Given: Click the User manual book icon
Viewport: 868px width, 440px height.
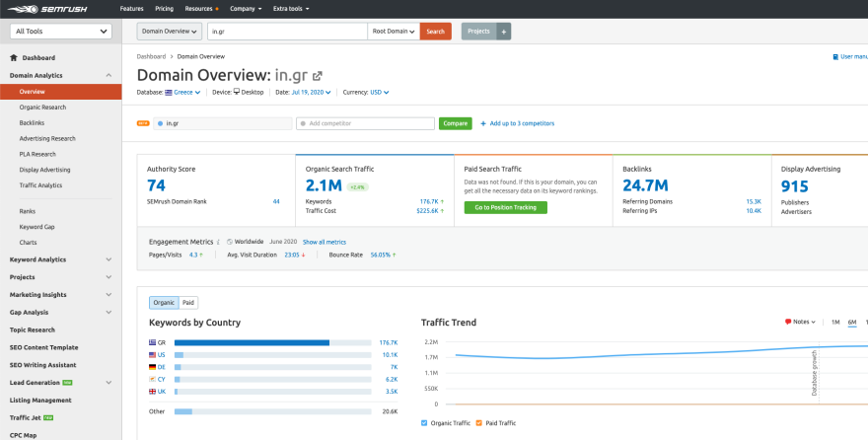Looking at the screenshot, I should [x=834, y=56].
